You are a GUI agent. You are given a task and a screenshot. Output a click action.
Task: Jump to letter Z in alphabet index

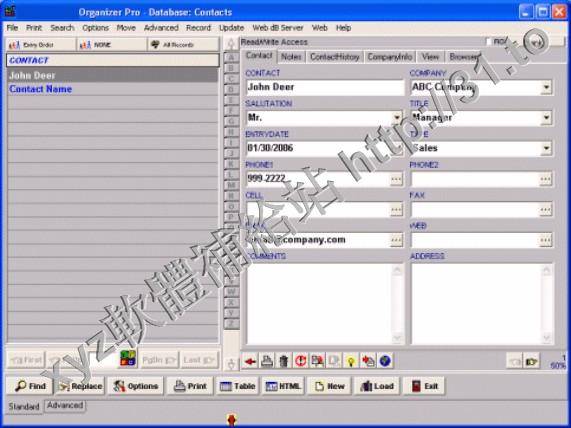[231, 323]
